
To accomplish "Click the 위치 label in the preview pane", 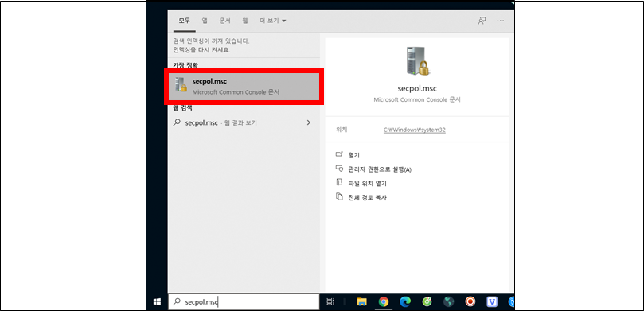I will tap(342, 130).
